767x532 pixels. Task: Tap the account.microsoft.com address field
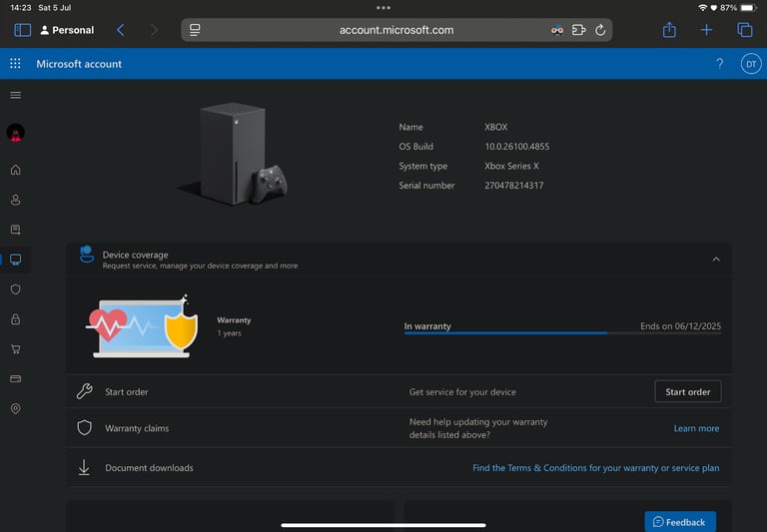(396, 30)
